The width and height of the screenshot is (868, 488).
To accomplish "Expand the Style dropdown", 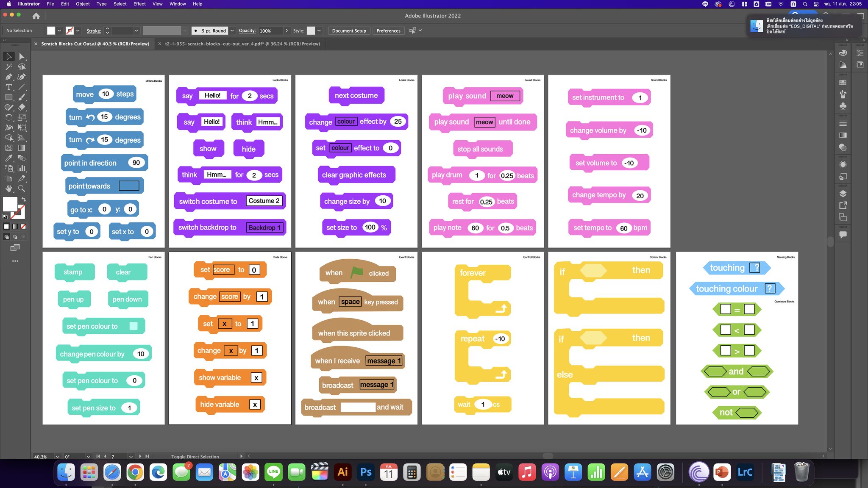I will pyautogui.click(x=319, y=30).
